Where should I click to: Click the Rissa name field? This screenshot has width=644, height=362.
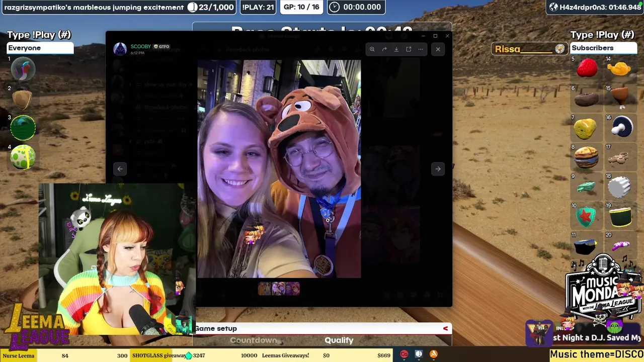tap(529, 49)
